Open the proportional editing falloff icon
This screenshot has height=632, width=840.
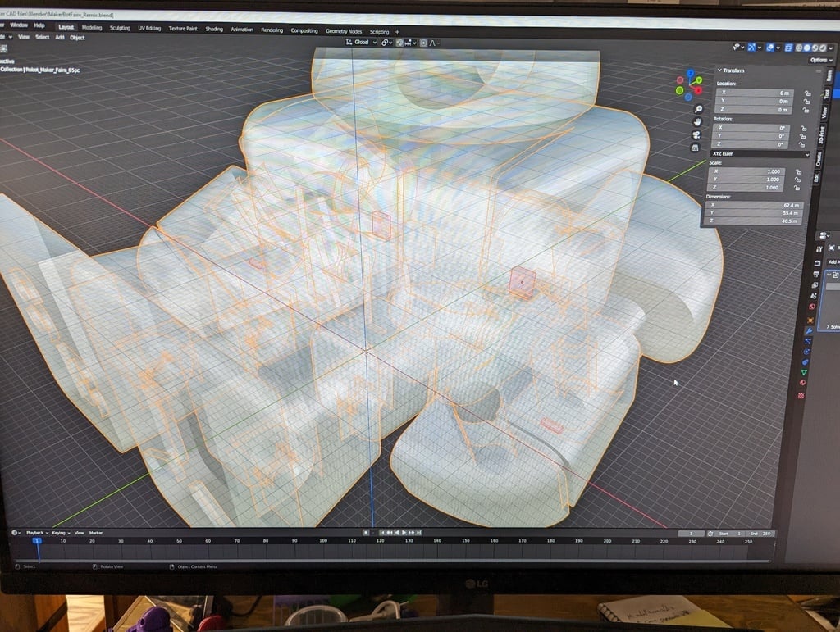click(x=433, y=43)
